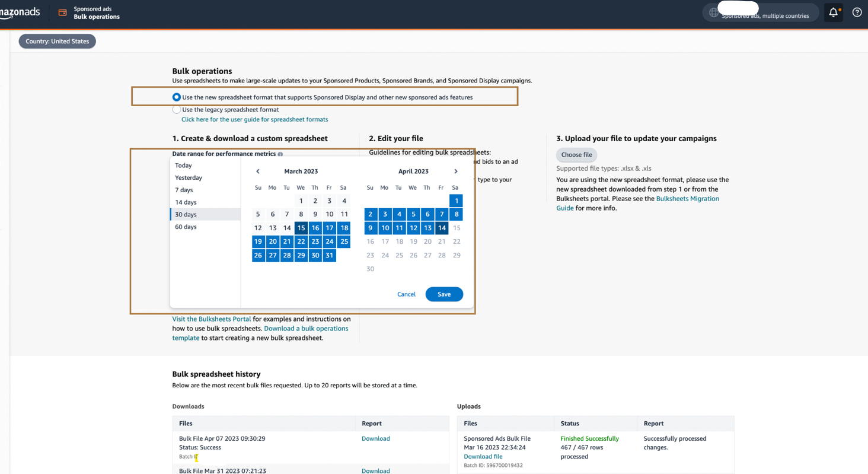The height and width of the screenshot is (474, 868).
Task: Click the Sponsored ads Bulk operations header title
Action: point(97,13)
